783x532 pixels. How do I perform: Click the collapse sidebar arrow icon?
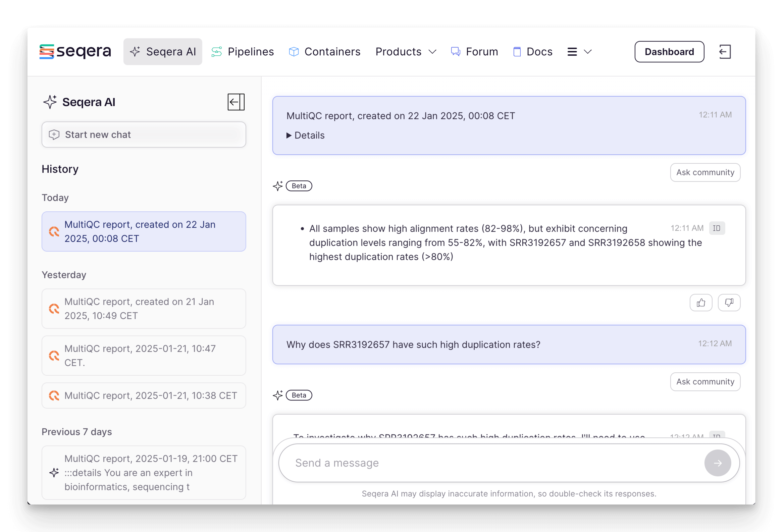235,102
